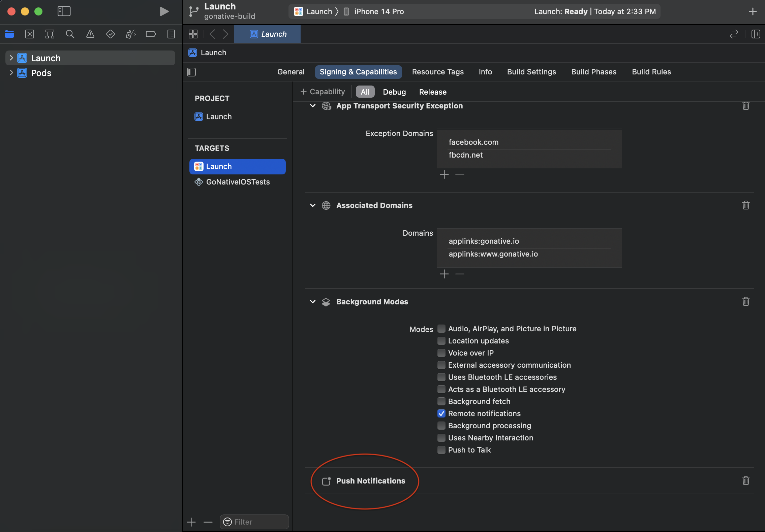Collapse the App Transport Security Exception section
765x532 pixels.
click(x=313, y=106)
